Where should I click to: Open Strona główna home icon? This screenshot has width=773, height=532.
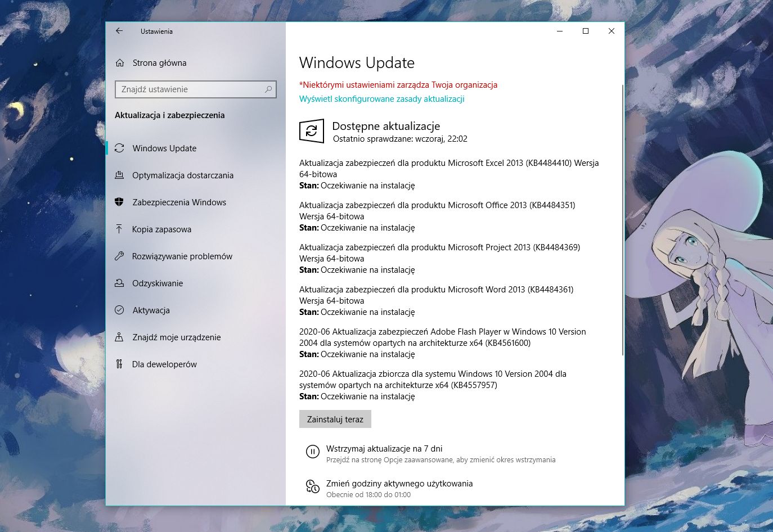119,63
